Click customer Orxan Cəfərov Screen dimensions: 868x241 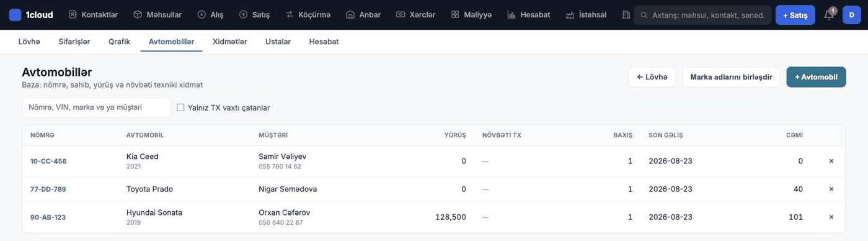tap(284, 212)
